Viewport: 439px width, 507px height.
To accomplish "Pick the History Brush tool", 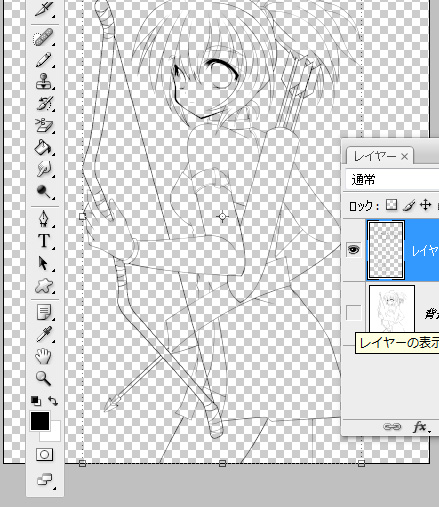I will pyautogui.click(x=43, y=103).
